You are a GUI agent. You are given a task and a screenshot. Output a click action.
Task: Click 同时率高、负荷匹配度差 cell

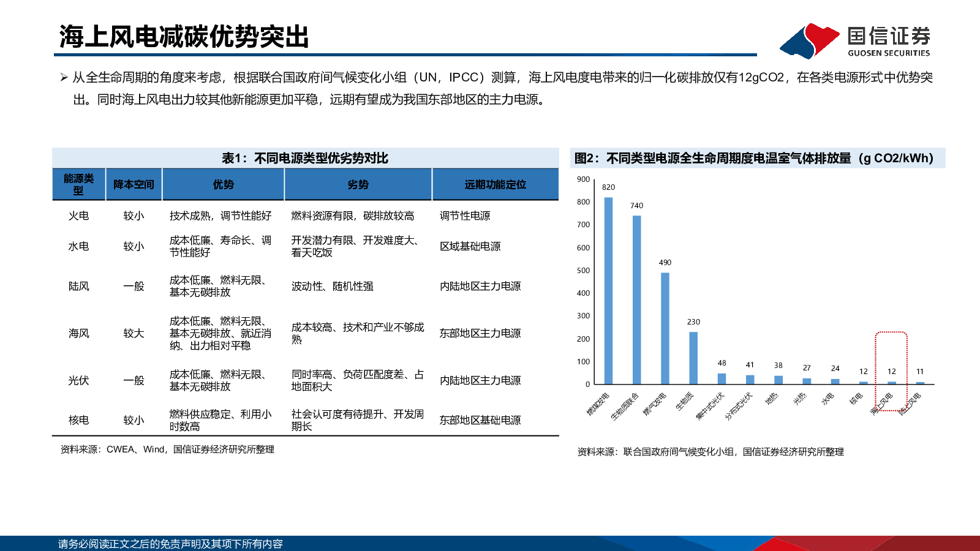point(358,380)
